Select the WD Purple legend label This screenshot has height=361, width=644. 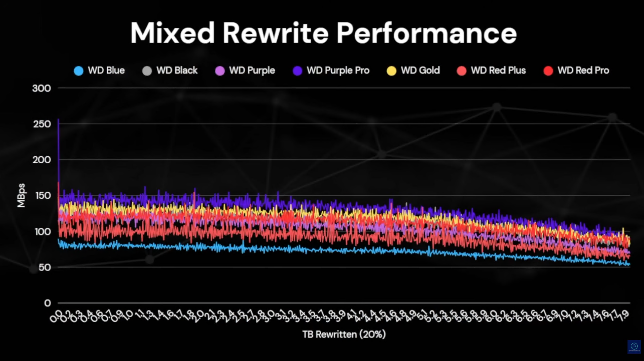(x=252, y=71)
